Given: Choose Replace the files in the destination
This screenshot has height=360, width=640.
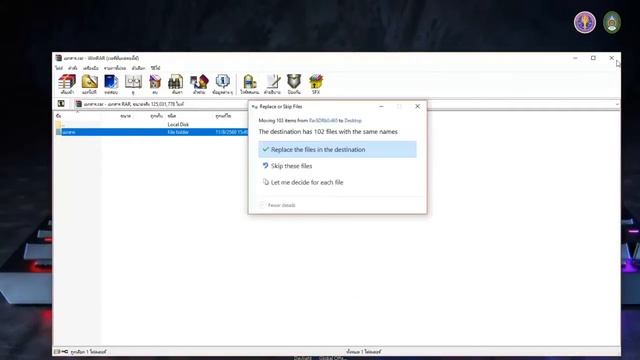Looking at the screenshot, I should [x=337, y=149].
